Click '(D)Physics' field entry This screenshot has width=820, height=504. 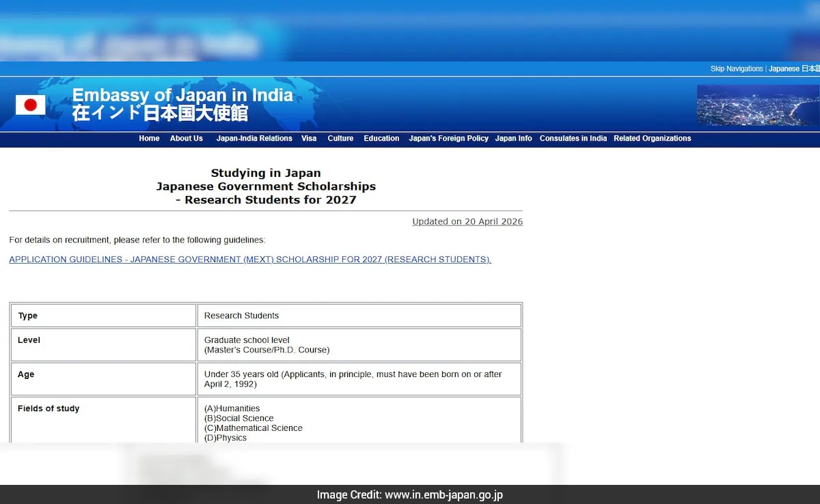click(x=225, y=438)
